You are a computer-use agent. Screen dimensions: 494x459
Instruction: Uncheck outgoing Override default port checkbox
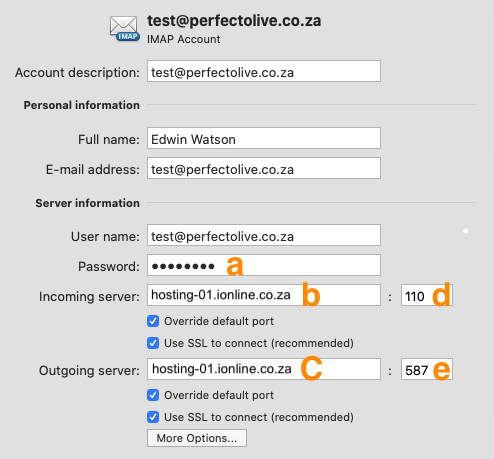153,395
